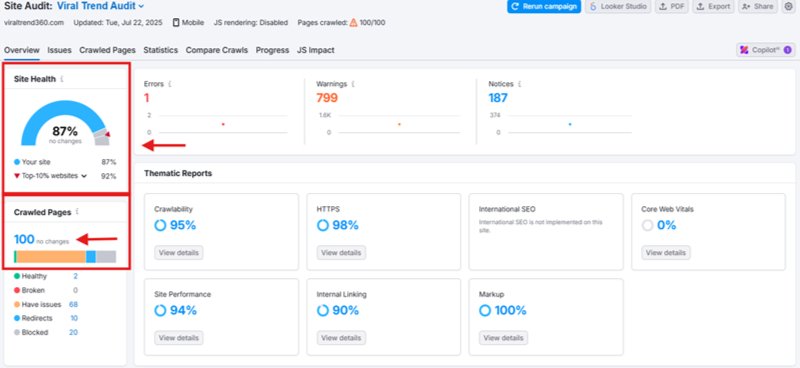Screen dimensions: 800x368
Task: Click the 'Your site' legend label
Action: 36,162
